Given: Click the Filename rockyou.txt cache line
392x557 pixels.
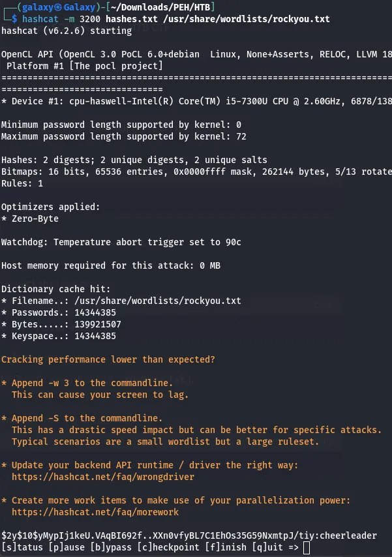Looking at the screenshot, I should pyautogui.click(x=121, y=301).
